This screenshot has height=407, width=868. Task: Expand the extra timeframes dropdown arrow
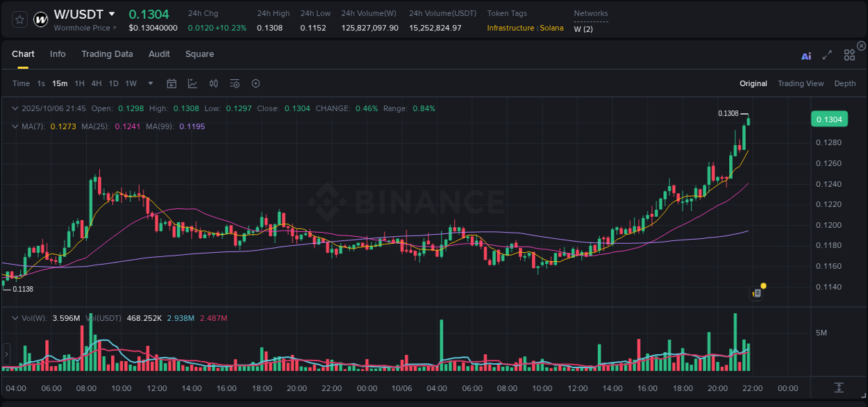tap(150, 83)
